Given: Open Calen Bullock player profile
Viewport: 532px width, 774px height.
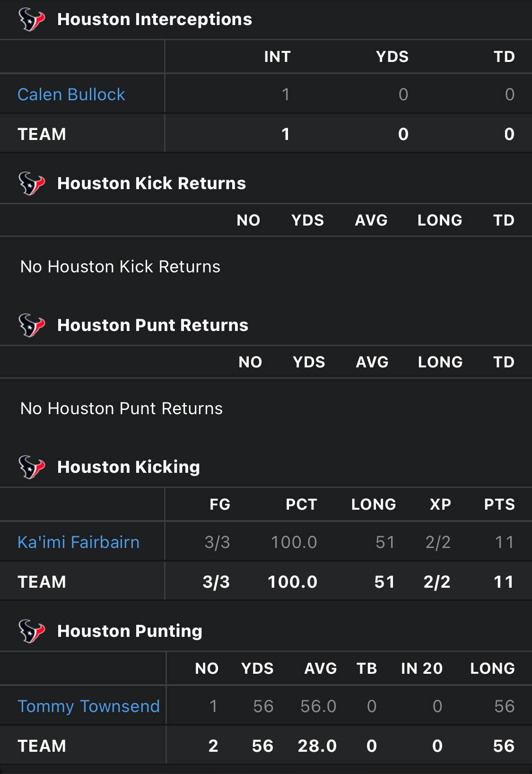Looking at the screenshot, I should coord(71,95).
